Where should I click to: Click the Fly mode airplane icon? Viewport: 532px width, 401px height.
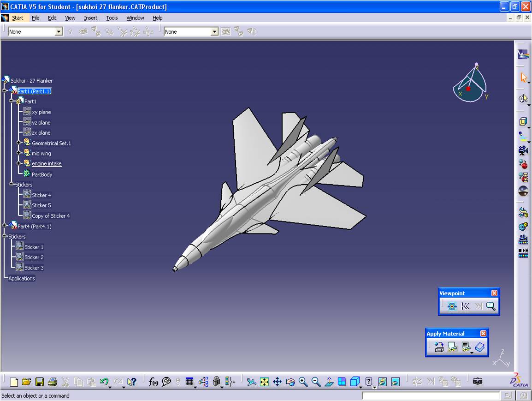[x=251, y=382]
